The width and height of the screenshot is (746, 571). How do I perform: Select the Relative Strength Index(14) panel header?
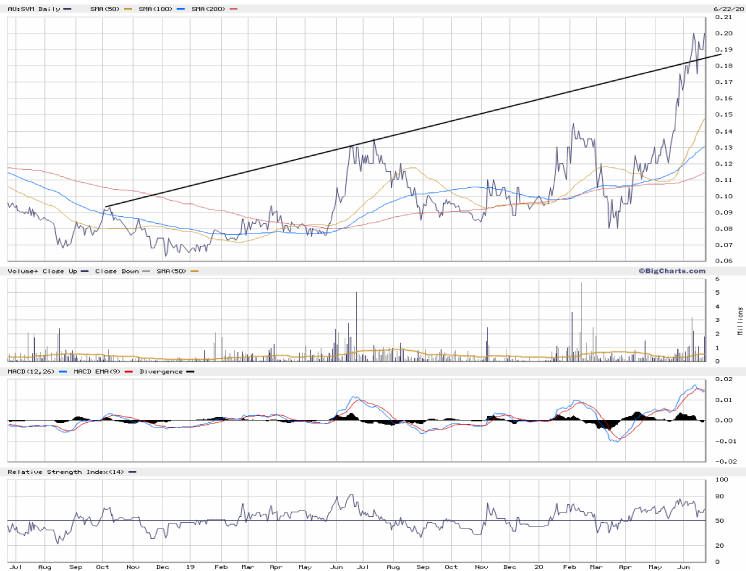pos(66,471)
